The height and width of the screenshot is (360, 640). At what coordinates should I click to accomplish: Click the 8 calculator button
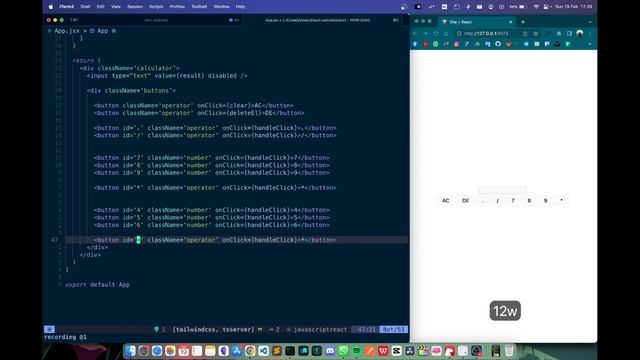529,200
